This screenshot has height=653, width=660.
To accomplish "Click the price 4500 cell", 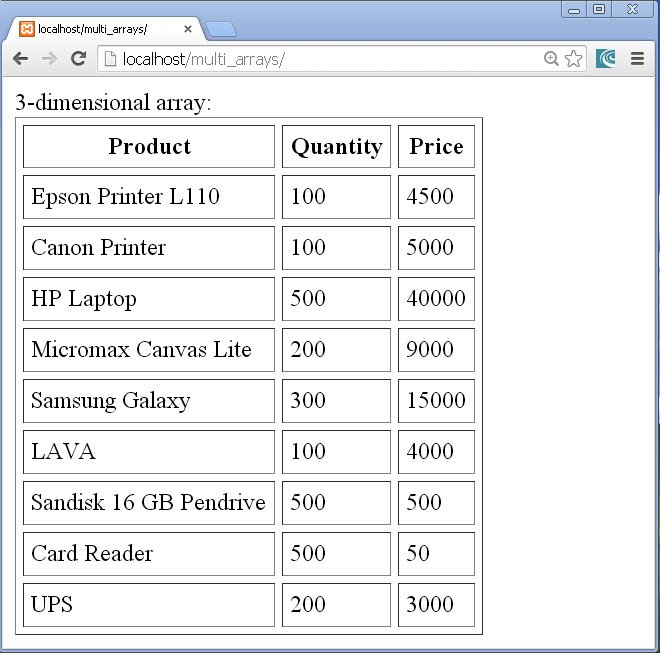I will coord(436,197).
